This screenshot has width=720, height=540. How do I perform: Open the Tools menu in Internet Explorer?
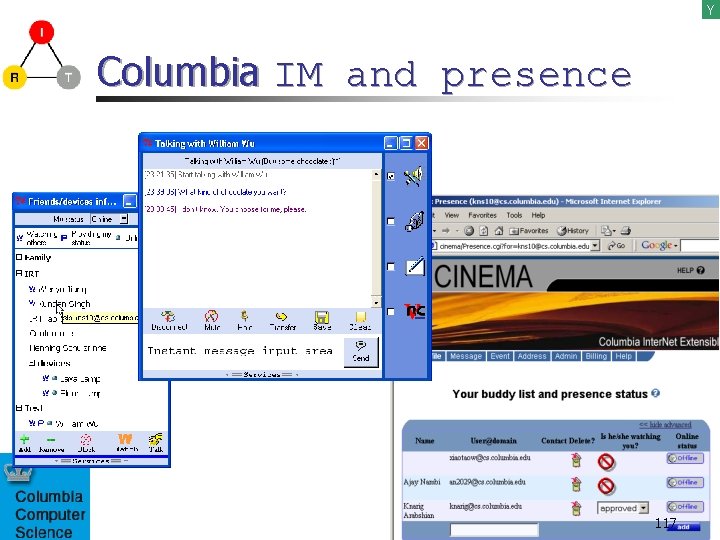pyautogui.click(x=514, y=215)
